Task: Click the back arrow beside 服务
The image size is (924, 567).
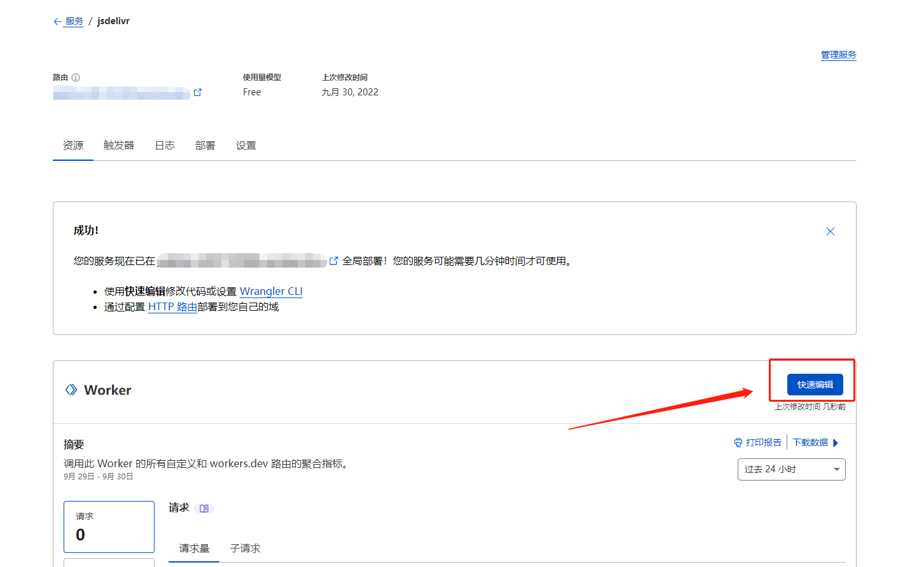Action: pos(57,21)
